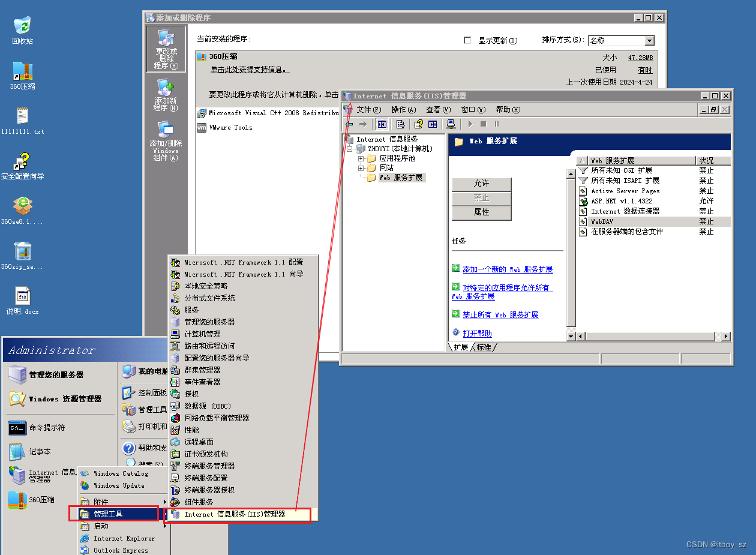Select the 360se8.1 installer desktop icon
This screenshot has width=756, height=555.
point(23,211)
